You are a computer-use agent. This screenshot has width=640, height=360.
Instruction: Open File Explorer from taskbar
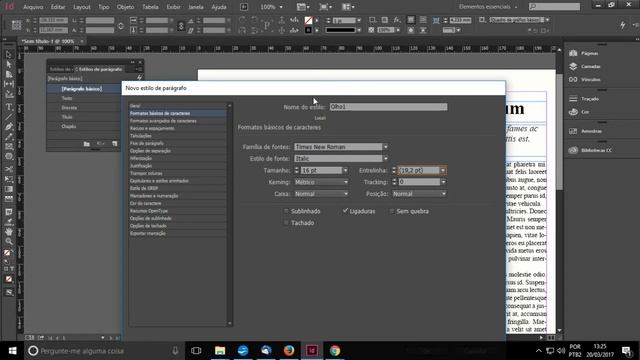click(220, 351)
